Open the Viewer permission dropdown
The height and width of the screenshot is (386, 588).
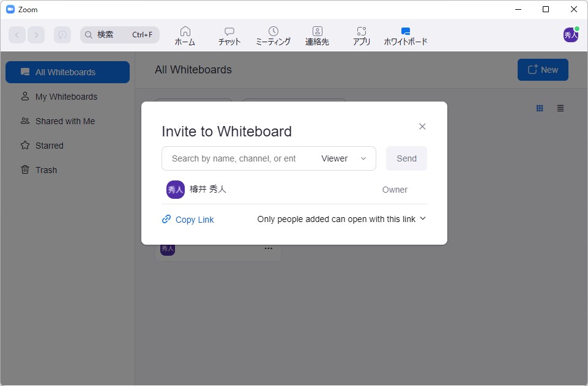pos(344,158)
